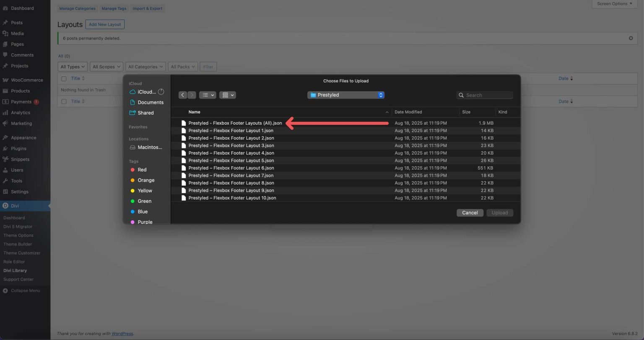Open Theme Builder under Divi menu
Screen dimensions: 644x340
coord(18,244)
